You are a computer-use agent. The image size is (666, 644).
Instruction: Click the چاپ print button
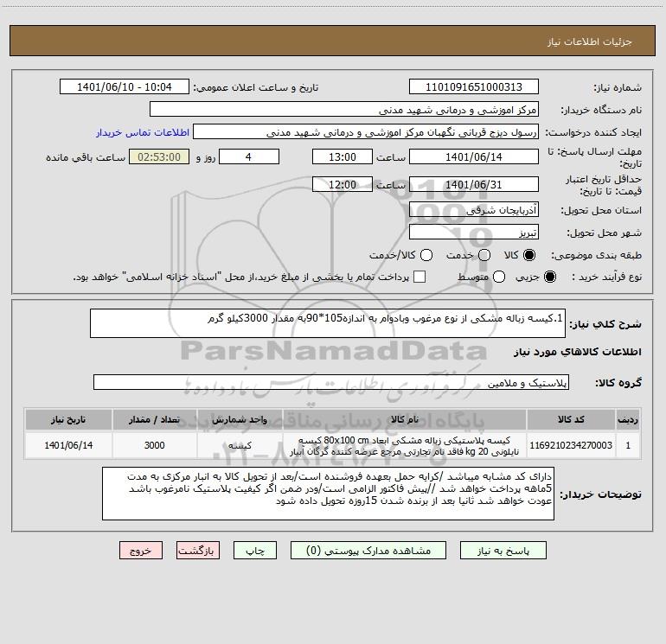click(x=255, y=551)
